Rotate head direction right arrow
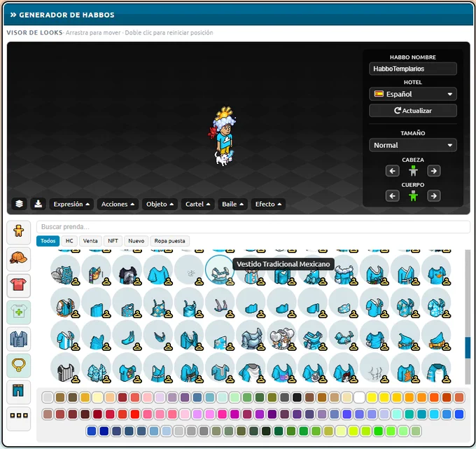476x449 pixels. [434, 171]
